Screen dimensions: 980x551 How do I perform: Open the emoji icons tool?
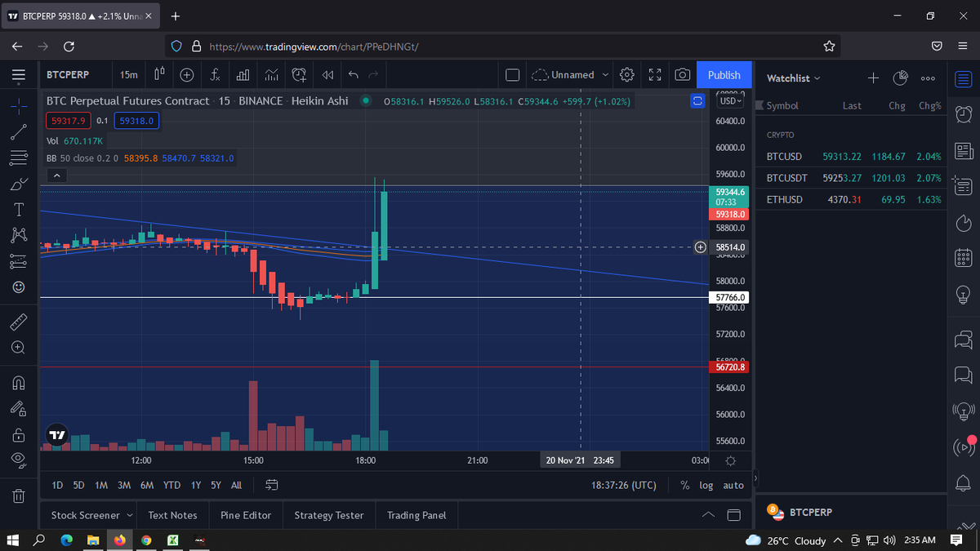(x=18, y=287)
